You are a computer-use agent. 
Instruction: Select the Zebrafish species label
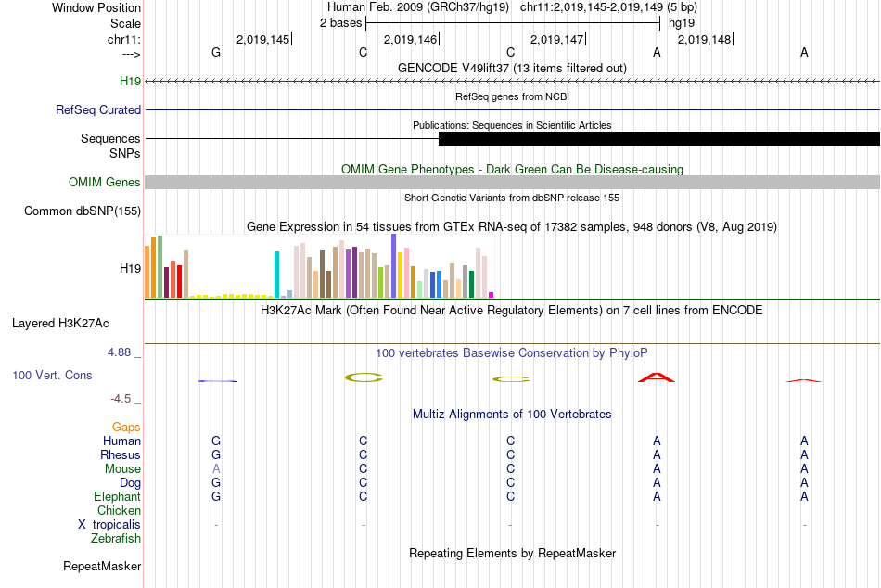(116, 538)
